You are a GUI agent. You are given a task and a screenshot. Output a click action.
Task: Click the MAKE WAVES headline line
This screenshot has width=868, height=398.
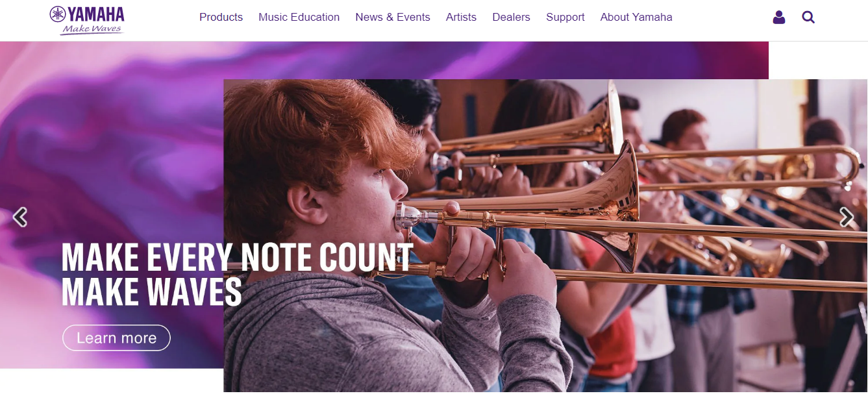click(152, 292)
